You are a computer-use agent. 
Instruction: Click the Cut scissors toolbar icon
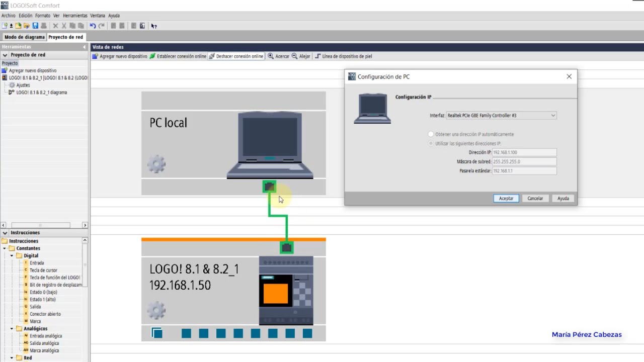point(64,26)
